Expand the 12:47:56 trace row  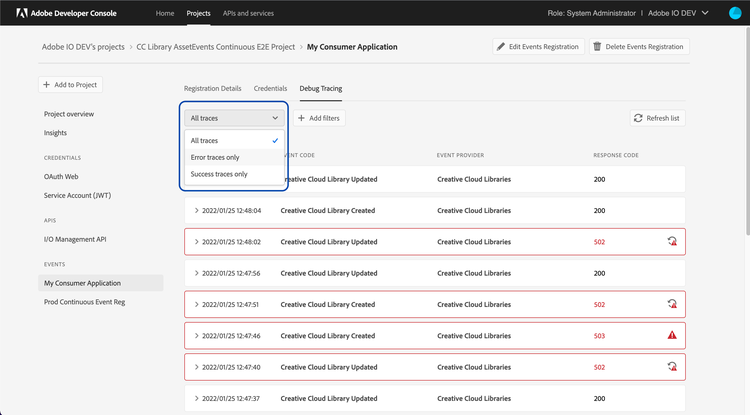pos(196,273)
